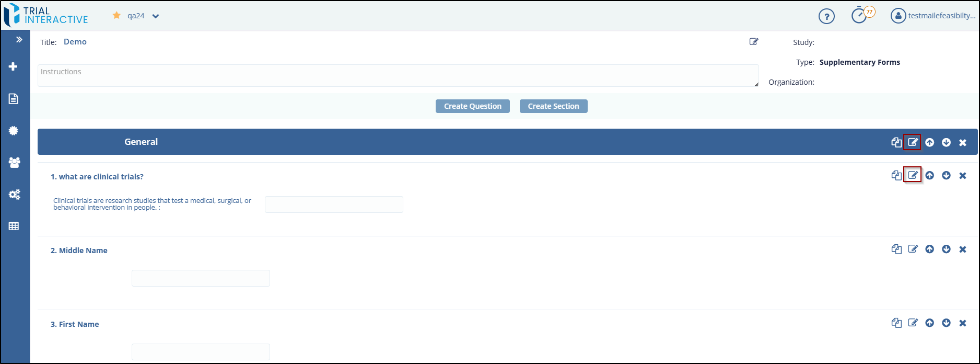The image size is (980, 364).
Task: Toggle the favorite star beside qa24
Action: (116, 16)
